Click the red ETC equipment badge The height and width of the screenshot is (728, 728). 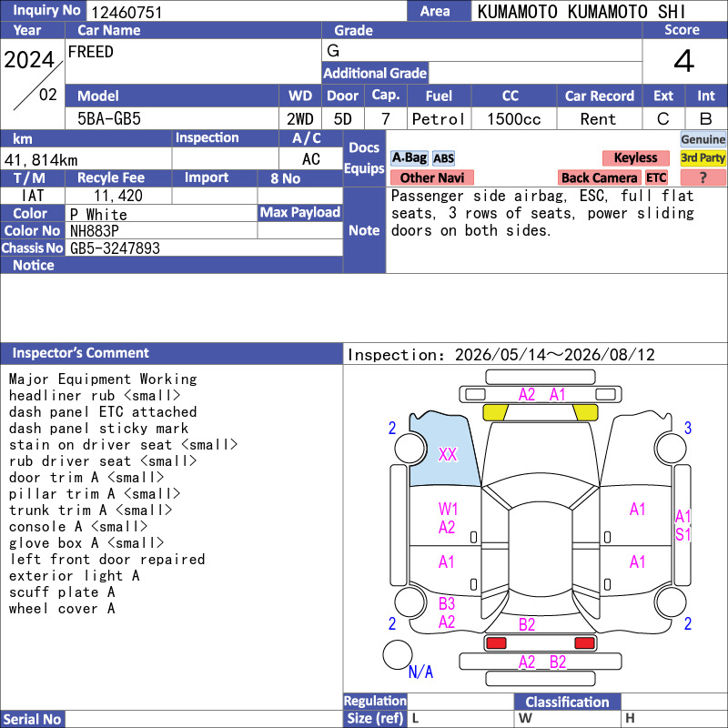[656, 177]
